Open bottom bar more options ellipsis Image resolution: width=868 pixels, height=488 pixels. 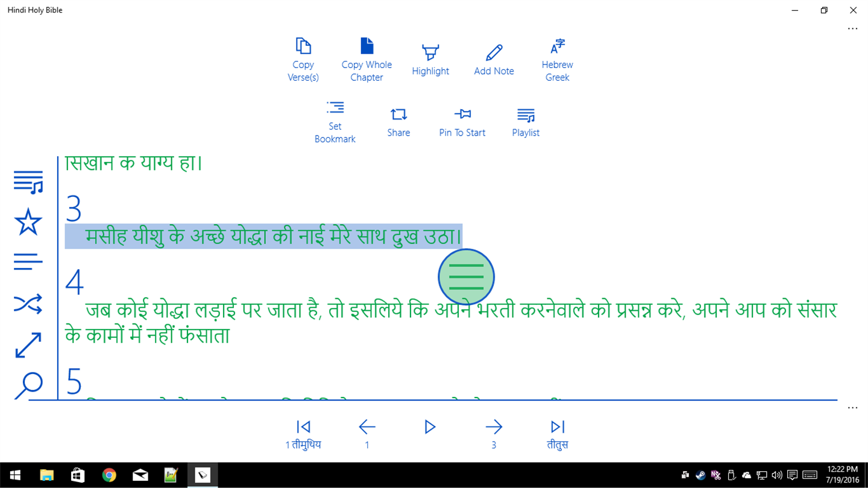click(x=852, y=407)
